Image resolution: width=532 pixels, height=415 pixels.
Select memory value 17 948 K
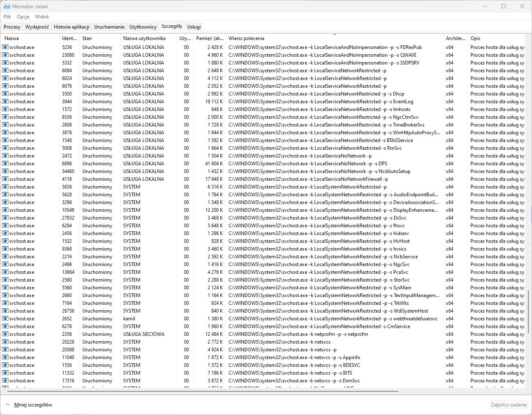coord(214,179)
